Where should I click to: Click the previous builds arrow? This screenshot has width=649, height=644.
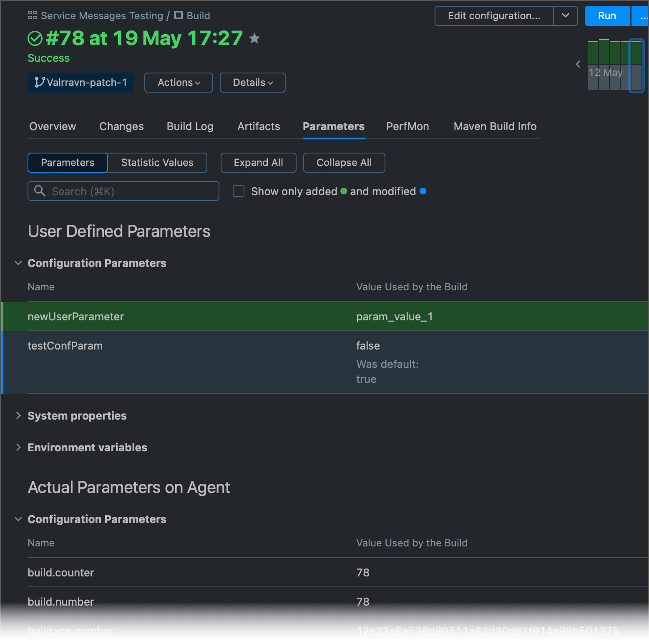tap(578, 64)
